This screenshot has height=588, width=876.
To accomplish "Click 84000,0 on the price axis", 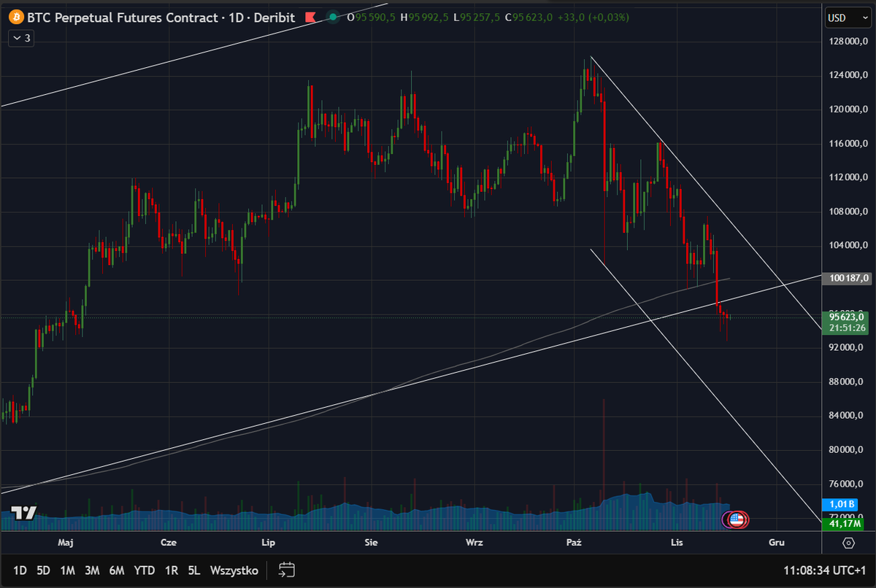I will pos(847,416).
